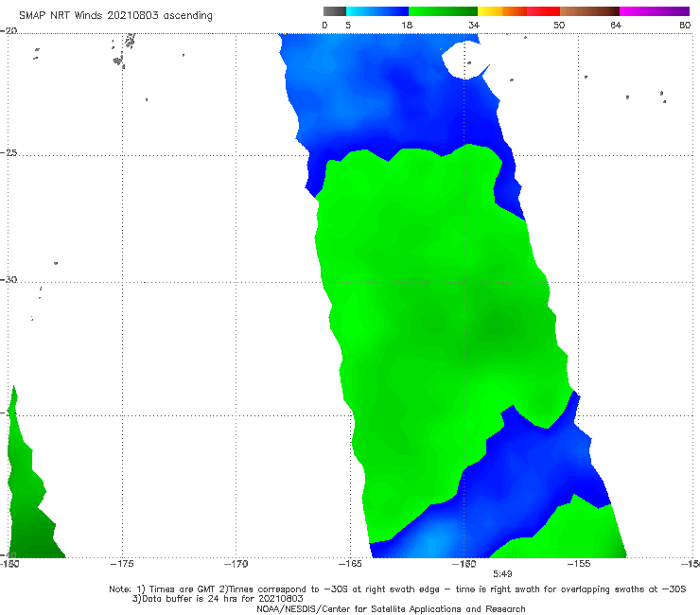Click the longitude label '-170'
Image resolution: width=700 pixels, height=615 pixels.
236,564
